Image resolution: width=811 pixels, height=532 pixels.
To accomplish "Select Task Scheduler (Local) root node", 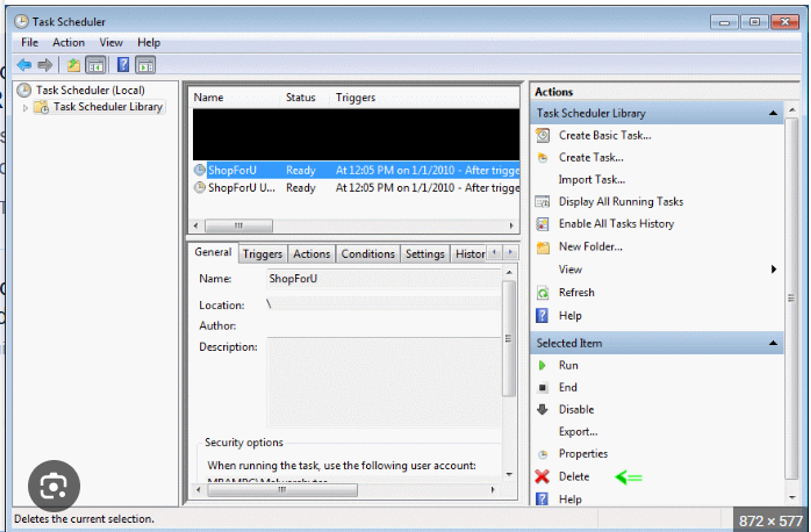I will [x=90, y=90].
